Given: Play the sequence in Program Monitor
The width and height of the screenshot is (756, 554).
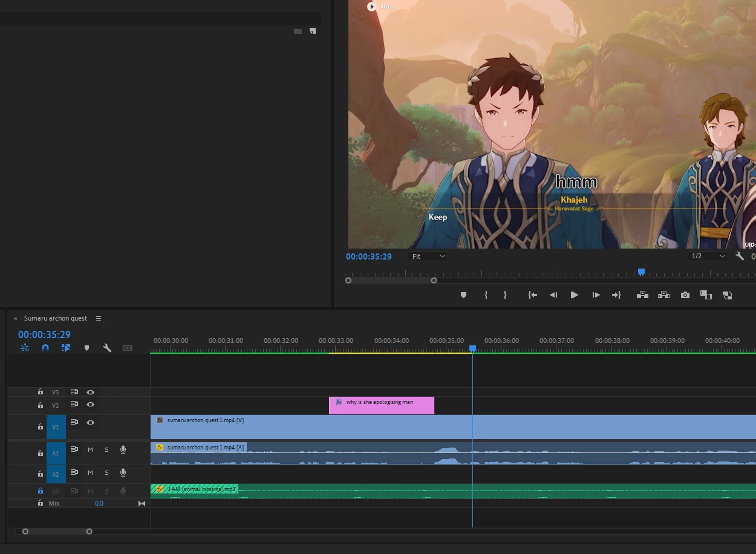Looking at the screenshot, I should (575, 295).
